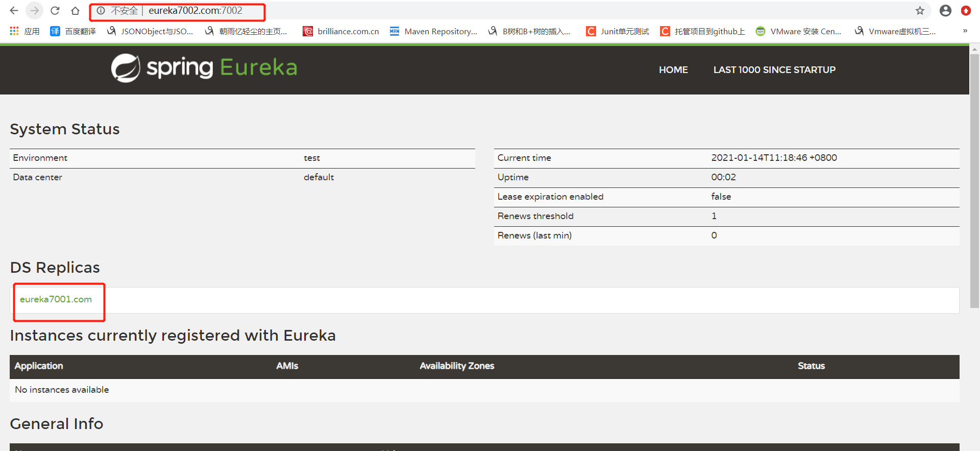Open the 应用 apps grid icon
This screenshot has height=451, width=980.
point(14,31)
